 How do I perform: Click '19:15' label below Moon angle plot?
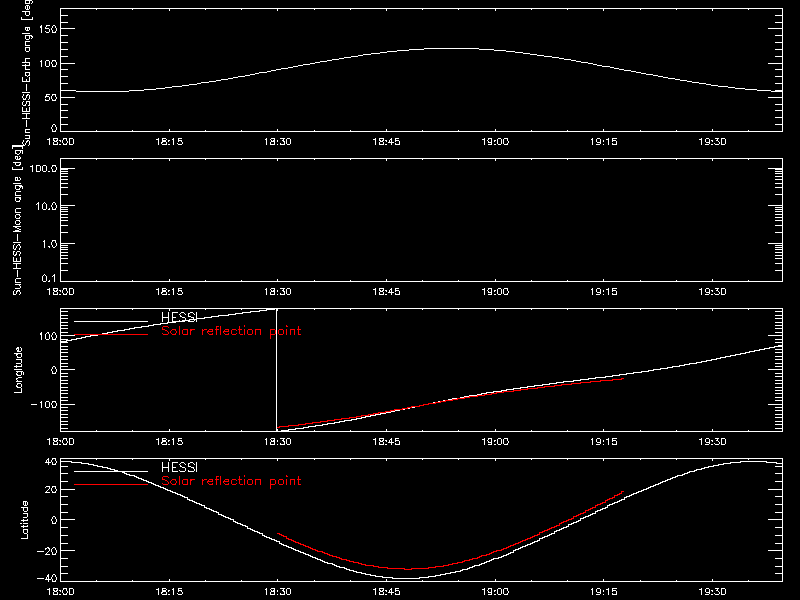(x=604, y=291)
